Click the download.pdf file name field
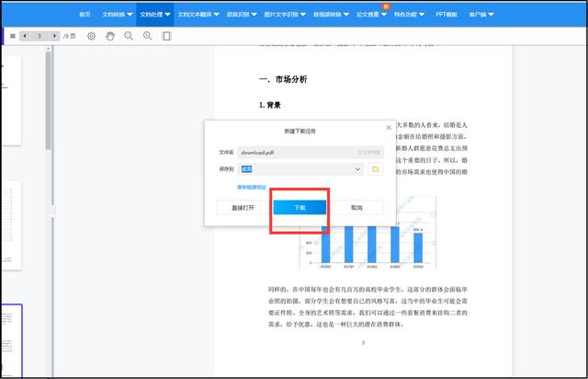588x379 pixels. 311,153
